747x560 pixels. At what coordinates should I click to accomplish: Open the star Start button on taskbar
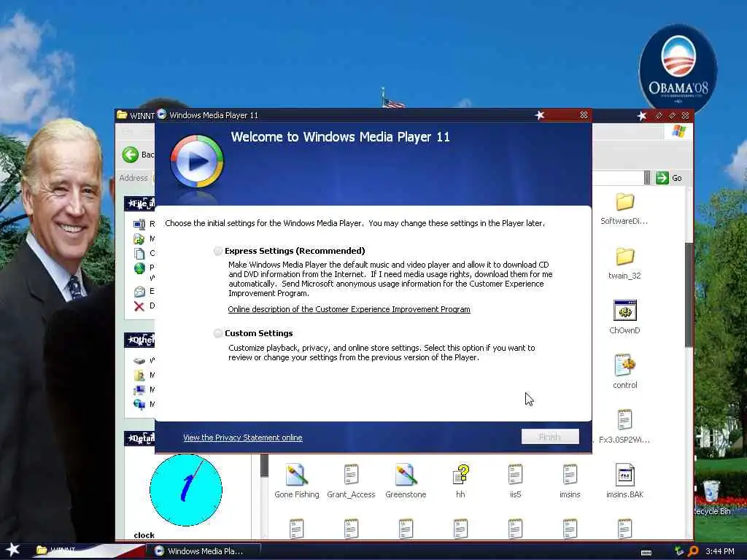click(12, 550)
